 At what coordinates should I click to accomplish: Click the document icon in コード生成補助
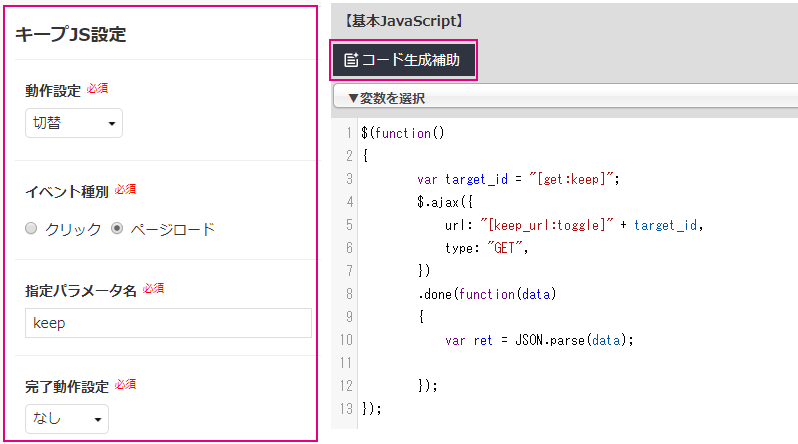[x=351, y=60]
